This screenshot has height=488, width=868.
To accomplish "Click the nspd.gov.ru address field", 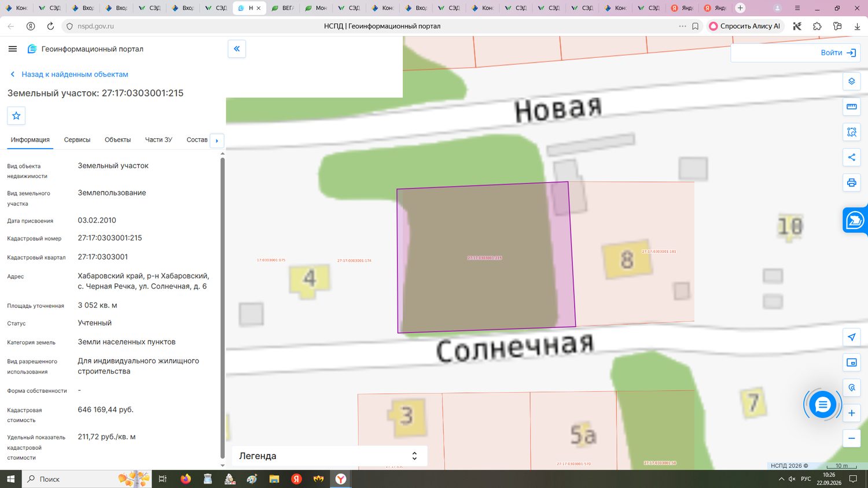I will tap(95, 26).
